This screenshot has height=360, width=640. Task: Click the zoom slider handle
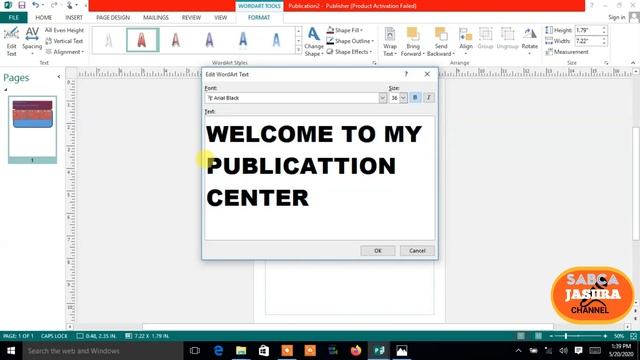[x=566, y=336]
